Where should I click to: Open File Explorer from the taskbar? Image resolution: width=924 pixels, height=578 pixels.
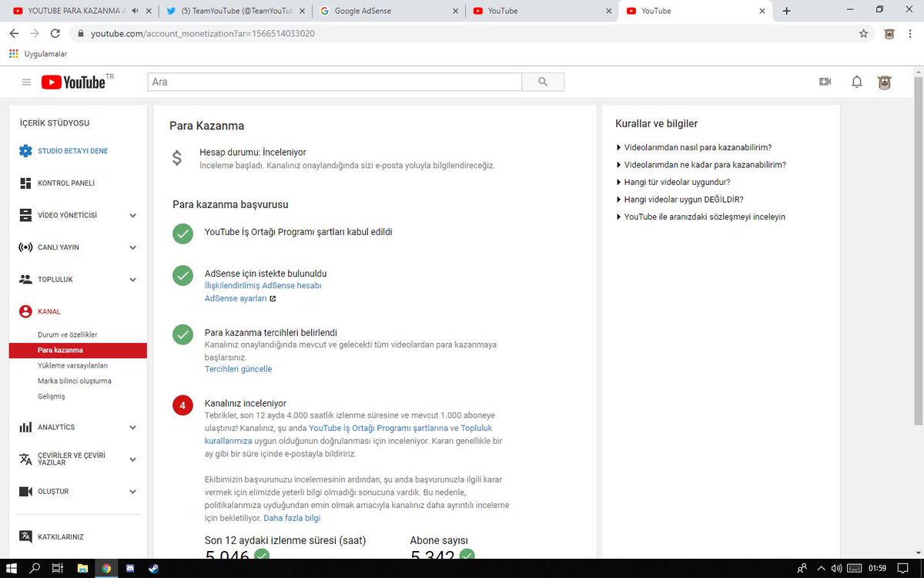point(82,568)
